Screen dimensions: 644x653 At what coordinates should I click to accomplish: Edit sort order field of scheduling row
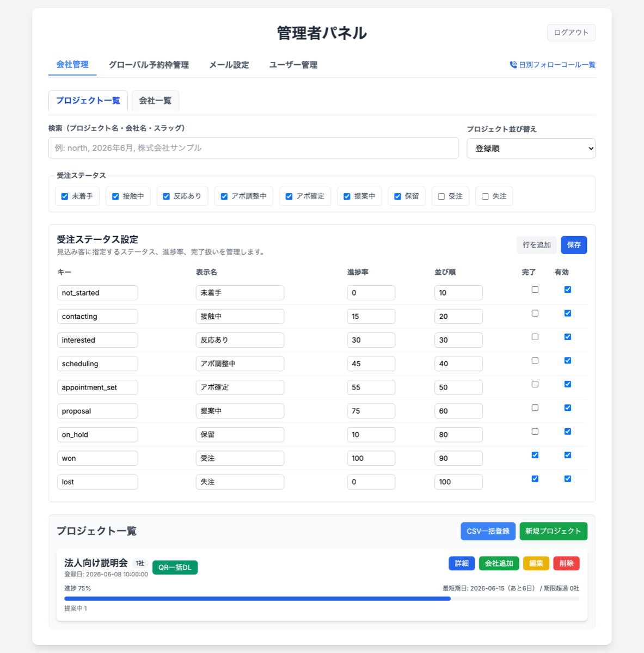459,364
